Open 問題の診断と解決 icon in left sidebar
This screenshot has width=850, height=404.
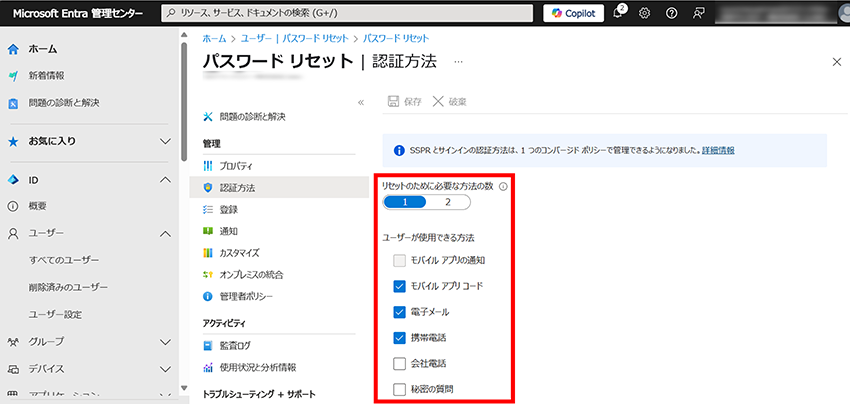(14, 103)
